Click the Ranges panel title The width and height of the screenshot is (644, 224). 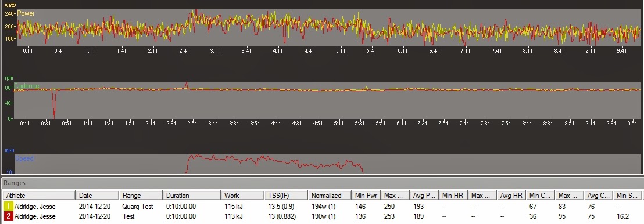coord(15,183)
